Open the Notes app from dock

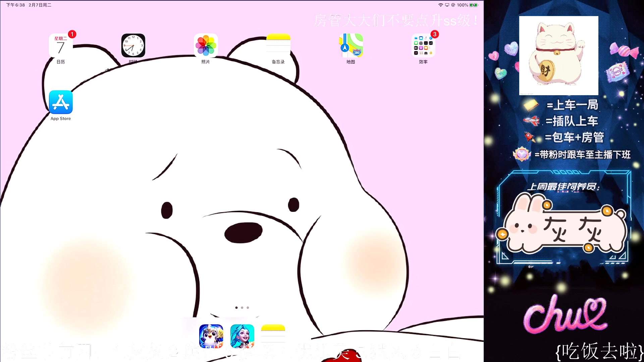273,336
